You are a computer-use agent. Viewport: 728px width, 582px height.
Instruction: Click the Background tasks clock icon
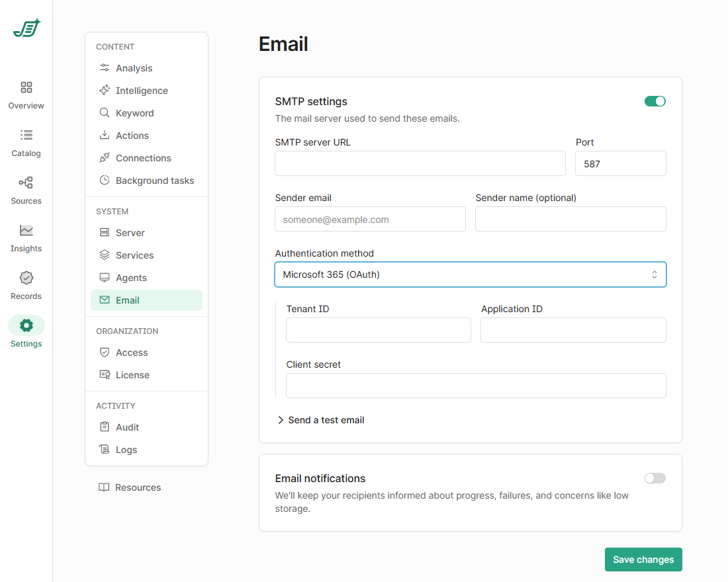tap(105, 180)
